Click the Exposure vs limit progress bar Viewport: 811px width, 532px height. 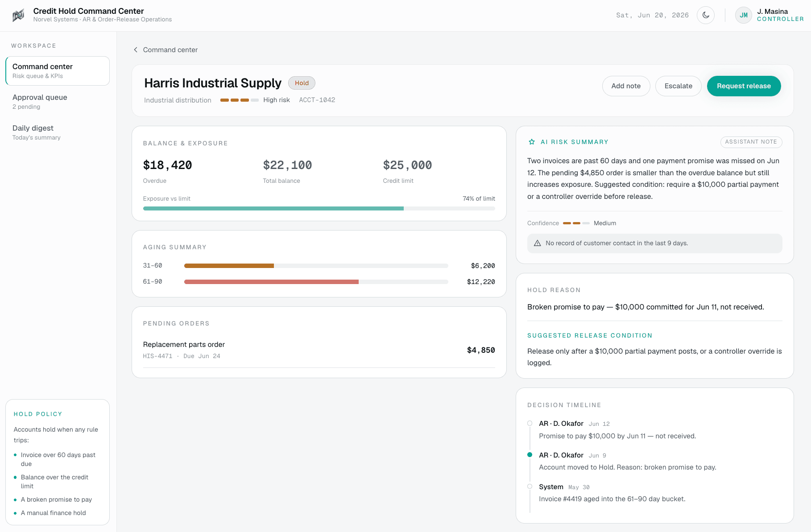click(x=319, y=208)
